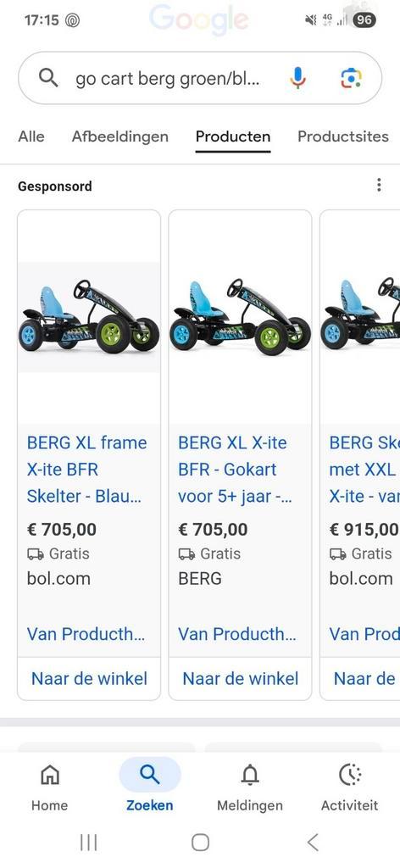The image size is (400, 868).
Task: Open Activiteit clock icon
Action: [350, 786]
